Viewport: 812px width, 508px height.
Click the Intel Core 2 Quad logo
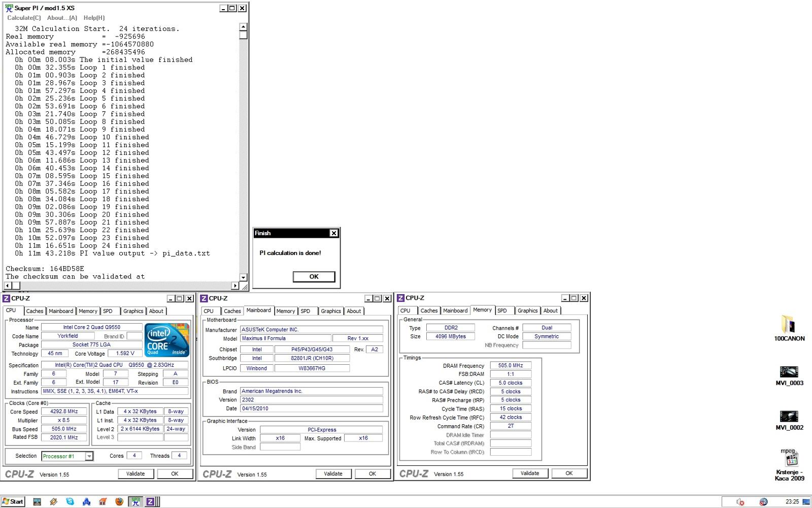166,339
